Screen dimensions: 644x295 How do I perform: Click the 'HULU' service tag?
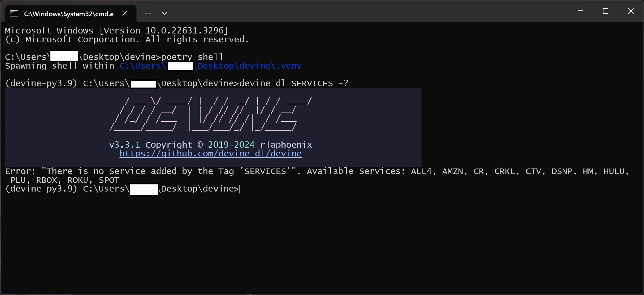(614, 171)
